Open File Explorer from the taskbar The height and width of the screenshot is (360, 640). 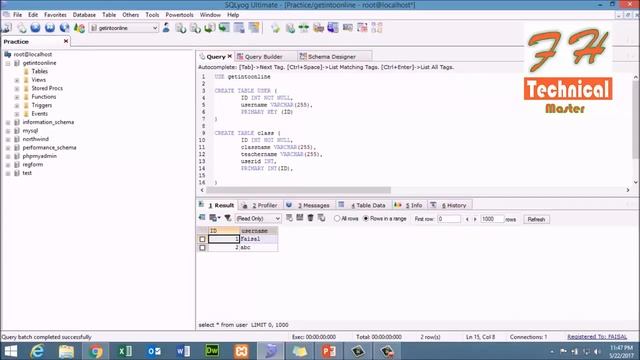(66, 351)
